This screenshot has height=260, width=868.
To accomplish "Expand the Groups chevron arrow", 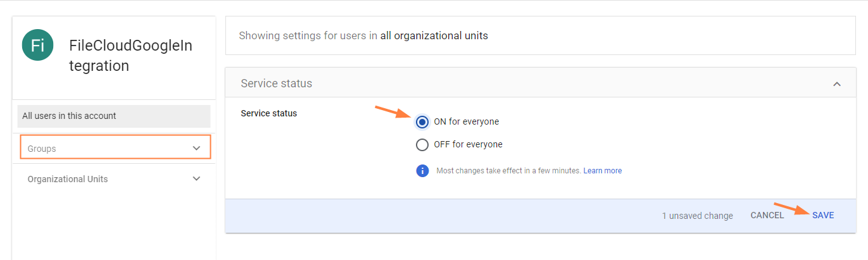I will tap(196, 148).
